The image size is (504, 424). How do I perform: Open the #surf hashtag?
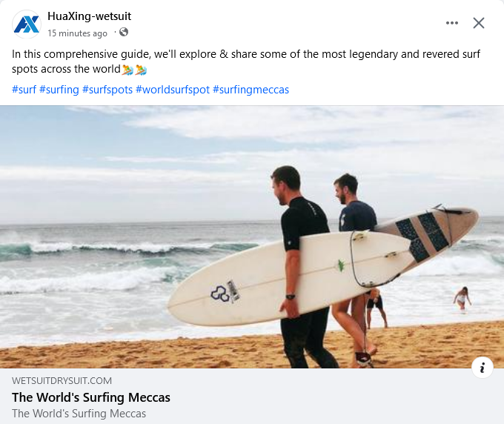click(24, 90)
